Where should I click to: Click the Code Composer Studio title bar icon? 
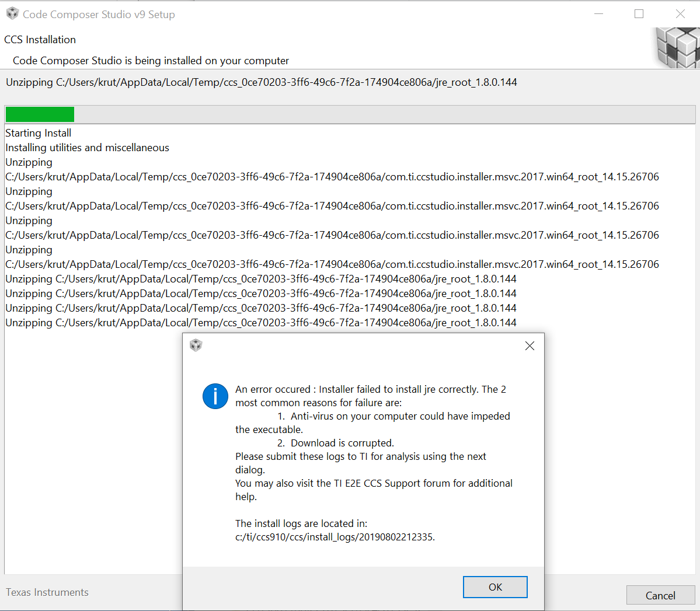pyautogui.click(x=12, y=14)
